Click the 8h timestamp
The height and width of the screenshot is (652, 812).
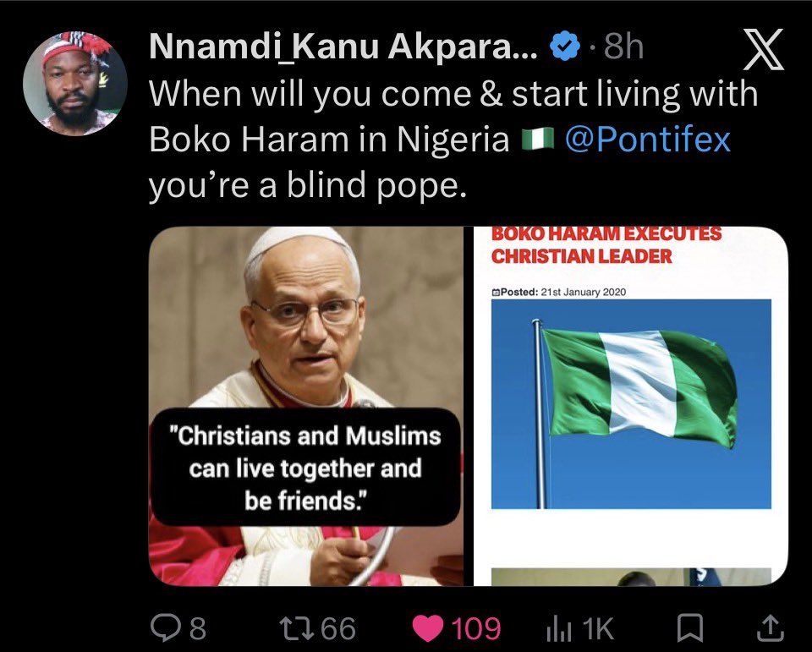pyautogui.click(x=624, y=48)
